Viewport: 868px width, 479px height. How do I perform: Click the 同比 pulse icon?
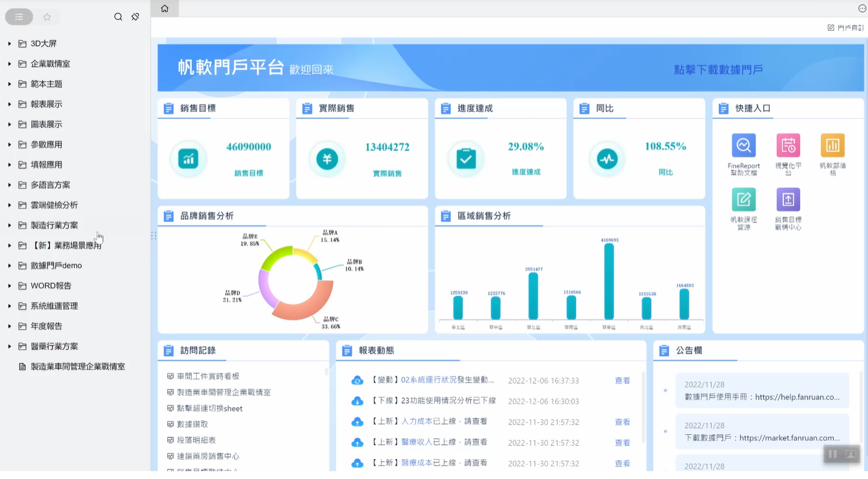(607, 159)
